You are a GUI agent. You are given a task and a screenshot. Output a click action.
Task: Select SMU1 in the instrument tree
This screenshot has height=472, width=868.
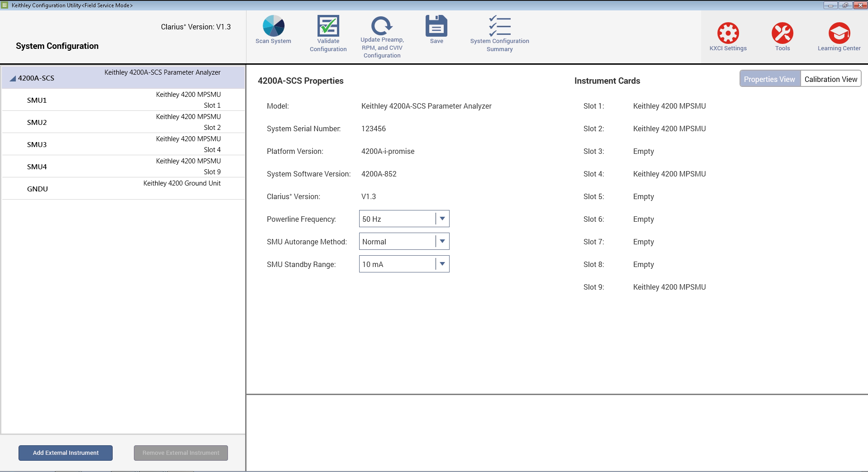(123, 100)
